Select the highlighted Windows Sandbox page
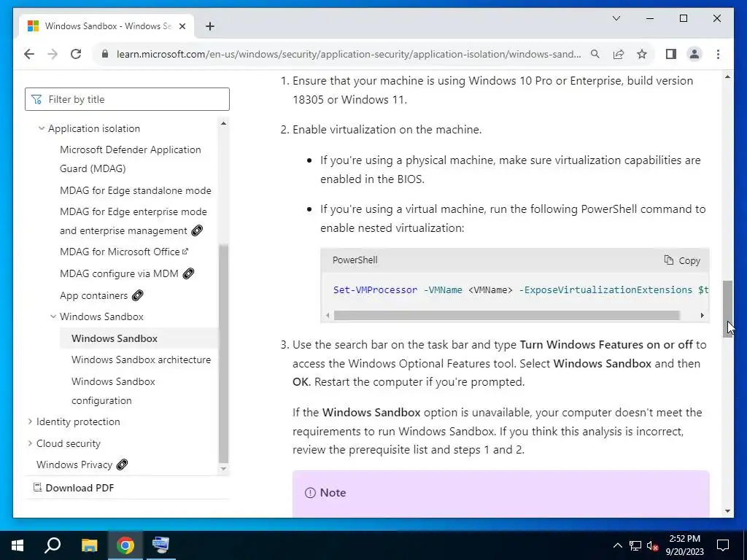This screenshot has height=560, width=747. click(115, 338)
